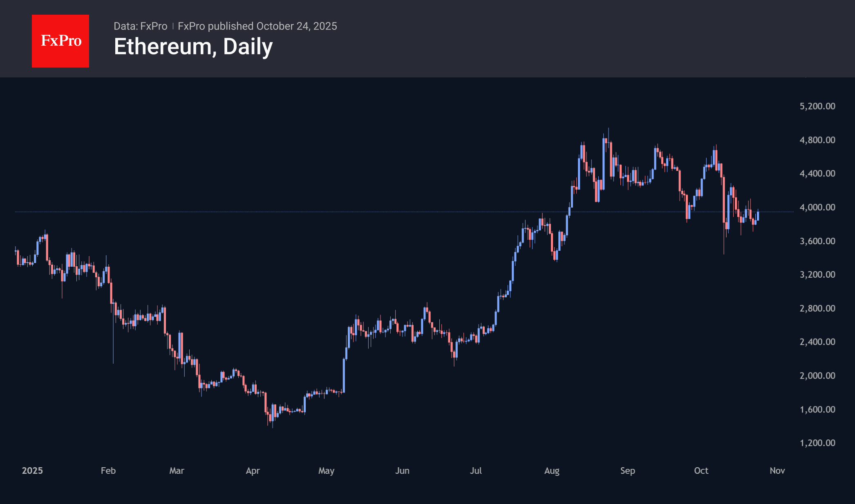Click the Oct label on time axis
Image resolution: width=855 pixels, height=504 pixels.
[x=701, y=471]
